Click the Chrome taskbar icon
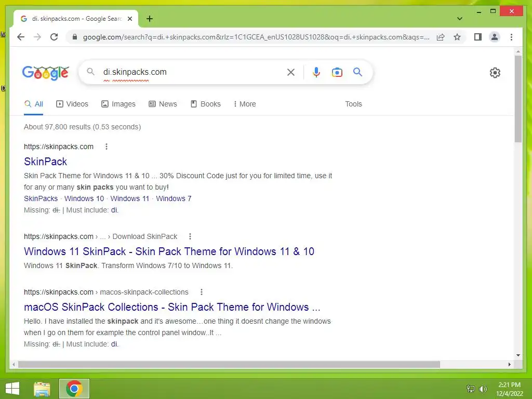Screen dimensions: 532x399 tap(74, 389)
